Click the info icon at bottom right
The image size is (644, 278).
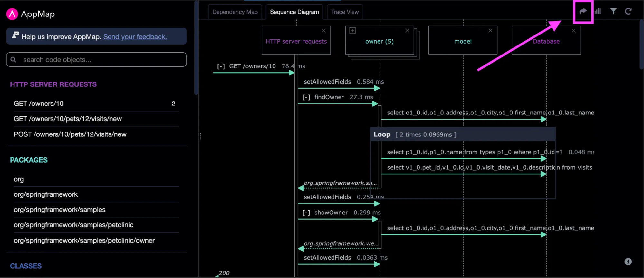pos(628,262)
